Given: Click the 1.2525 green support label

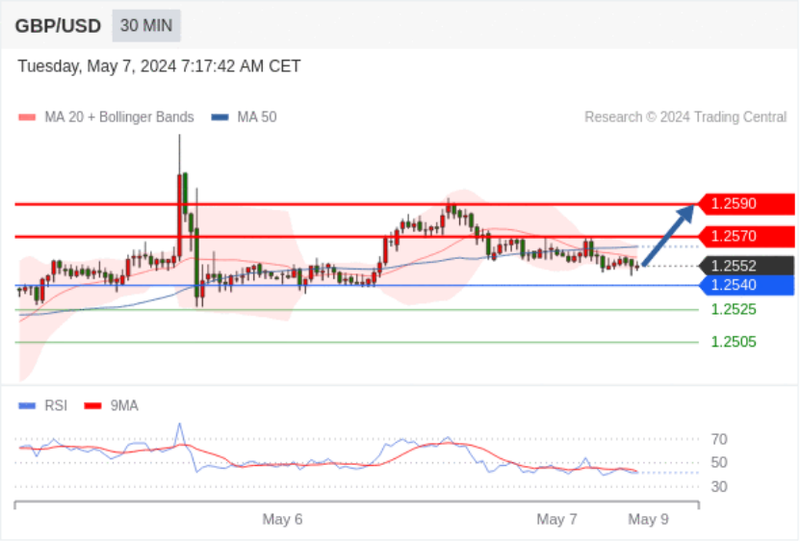Looking at the screenshot, I should tap(734, 309).
